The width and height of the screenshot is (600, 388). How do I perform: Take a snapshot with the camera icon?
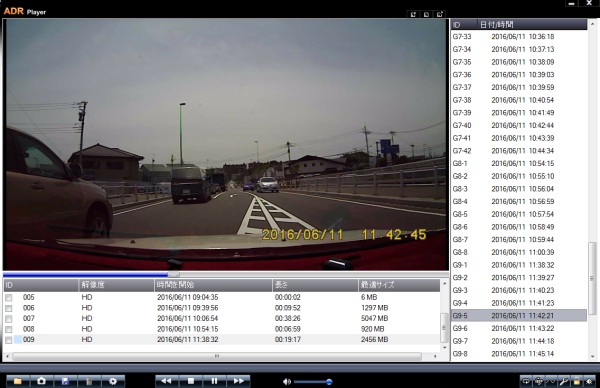(x=42, y=381)
